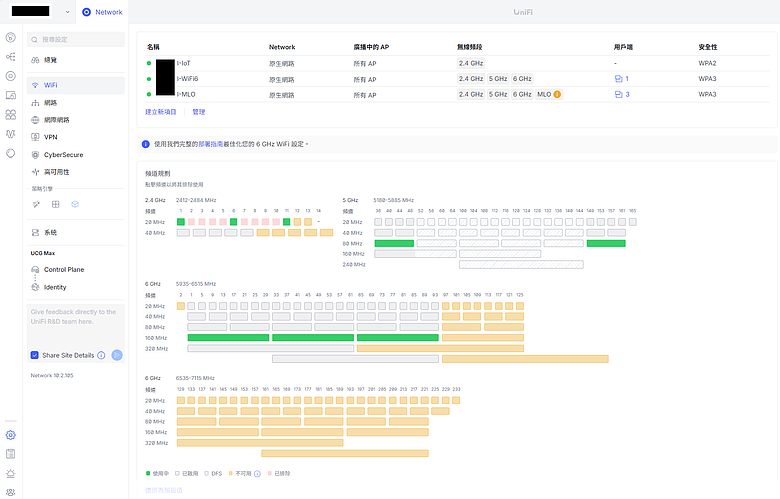Open the client devices icon in the left rail
780x499 pixels.
10,95
